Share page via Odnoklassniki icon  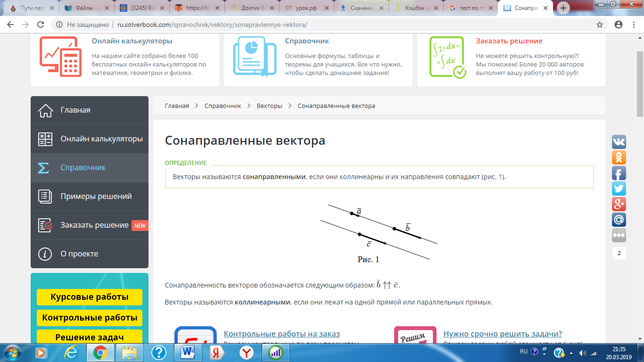click(x=619, y=157)
